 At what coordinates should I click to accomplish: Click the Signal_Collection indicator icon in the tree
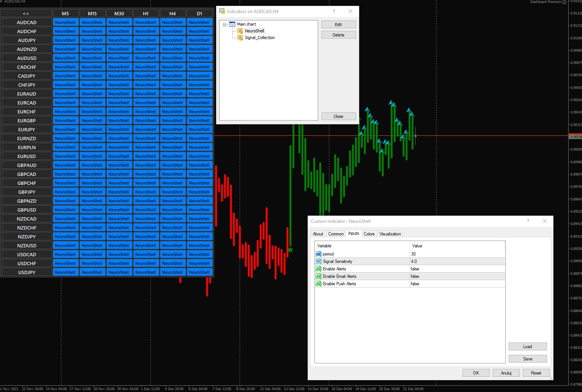click(x=240, y=38)
